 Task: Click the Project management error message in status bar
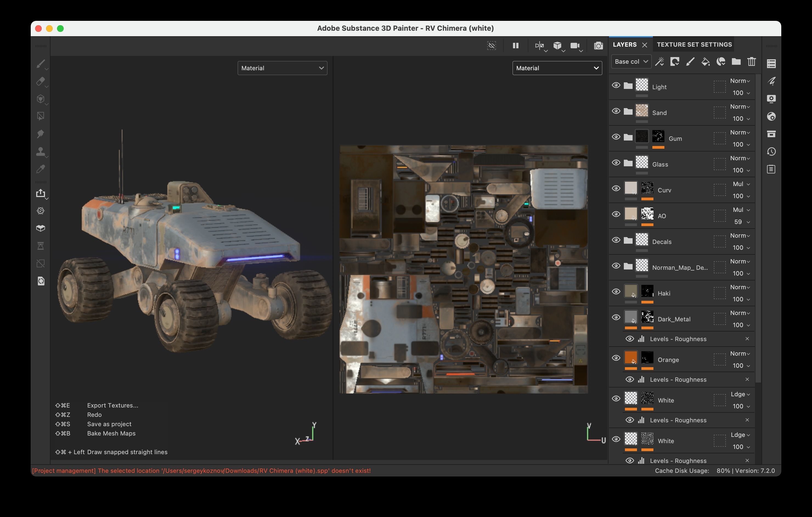coord(201,470)
